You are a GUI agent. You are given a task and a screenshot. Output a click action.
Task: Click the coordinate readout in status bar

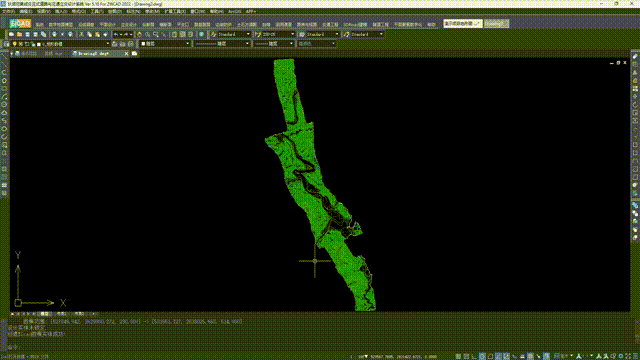[403, 356]
